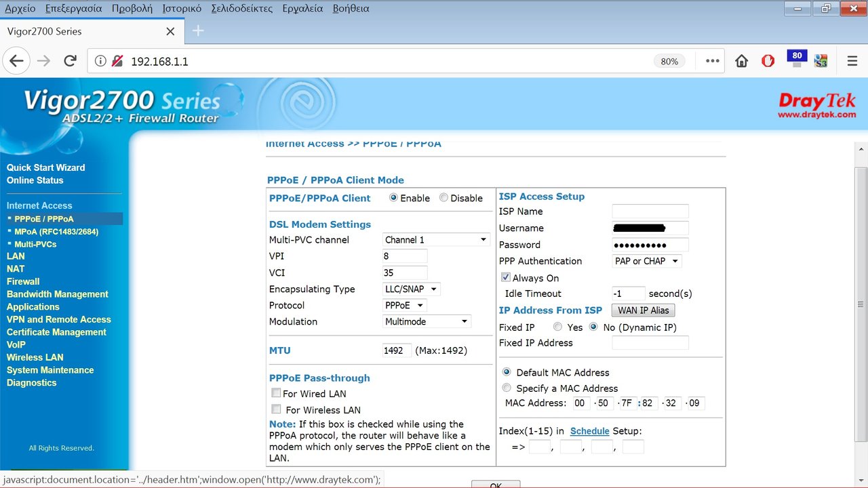868x488 pixels.
Task: Go to NAT section in sidebar
Action: click(x=16, y=269)
